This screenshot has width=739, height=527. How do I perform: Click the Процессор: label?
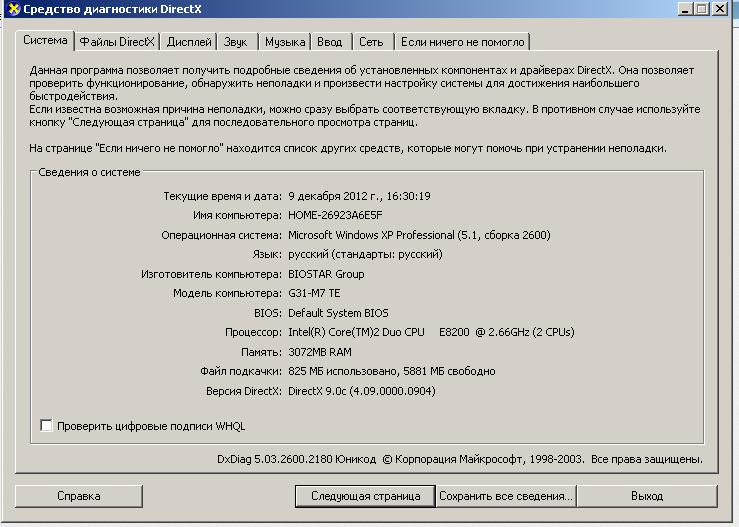[253, 332]
